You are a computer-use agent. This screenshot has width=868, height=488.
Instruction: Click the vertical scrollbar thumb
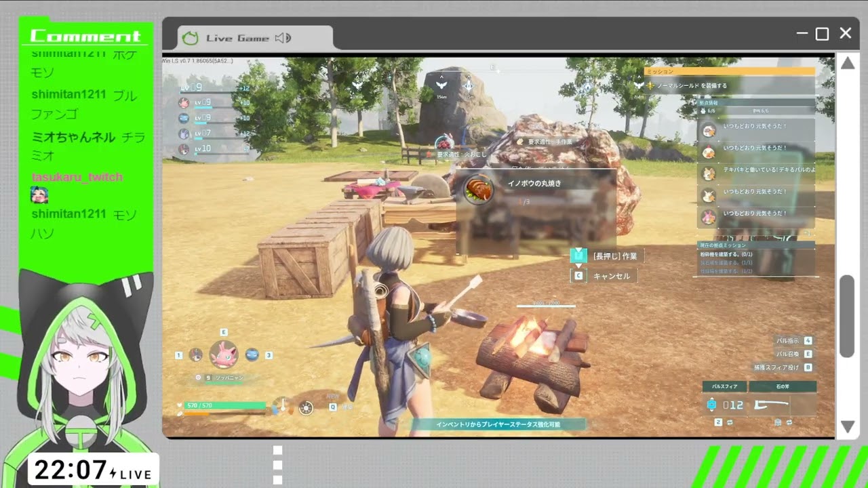tap(847, 316)
